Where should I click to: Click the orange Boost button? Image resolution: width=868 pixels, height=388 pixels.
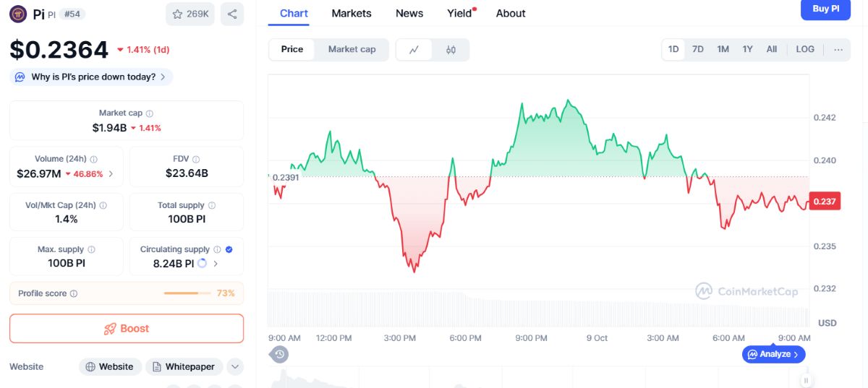pos(127,328)
